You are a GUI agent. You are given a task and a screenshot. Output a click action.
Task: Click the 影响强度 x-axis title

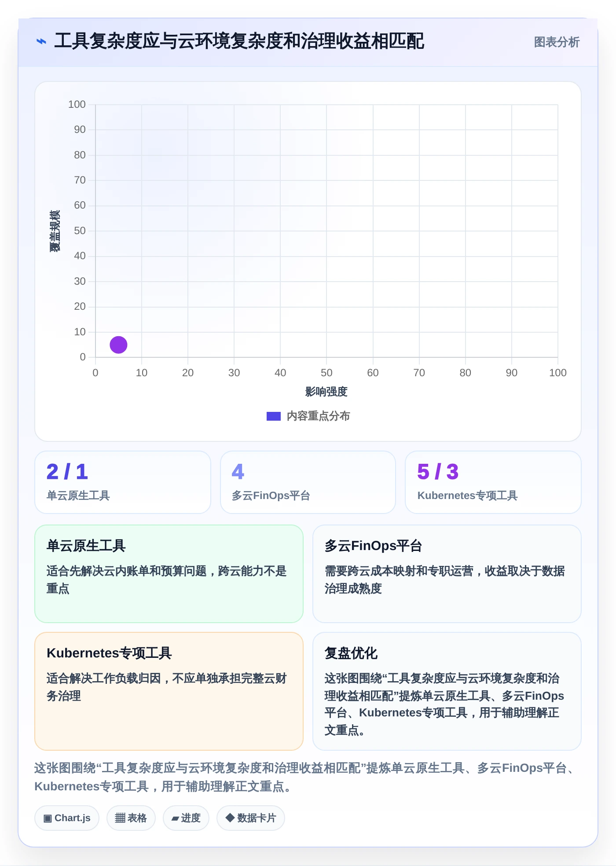tap(326, 392)
